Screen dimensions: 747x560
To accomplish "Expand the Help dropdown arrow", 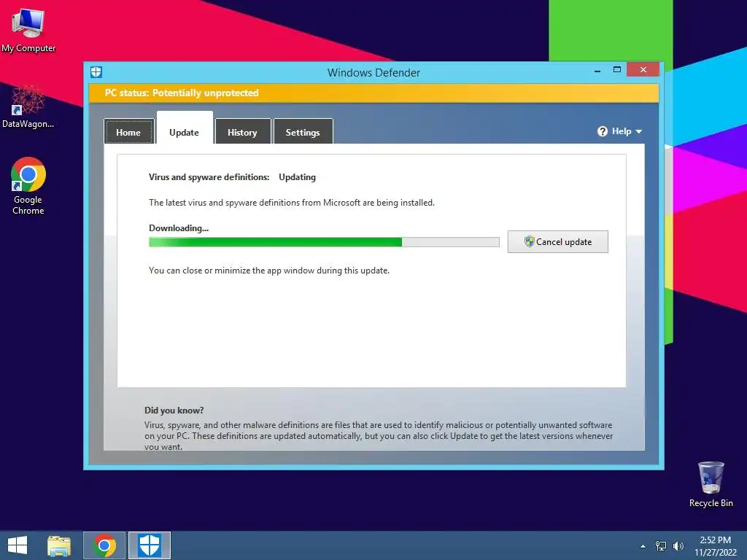I will point(639,131).
